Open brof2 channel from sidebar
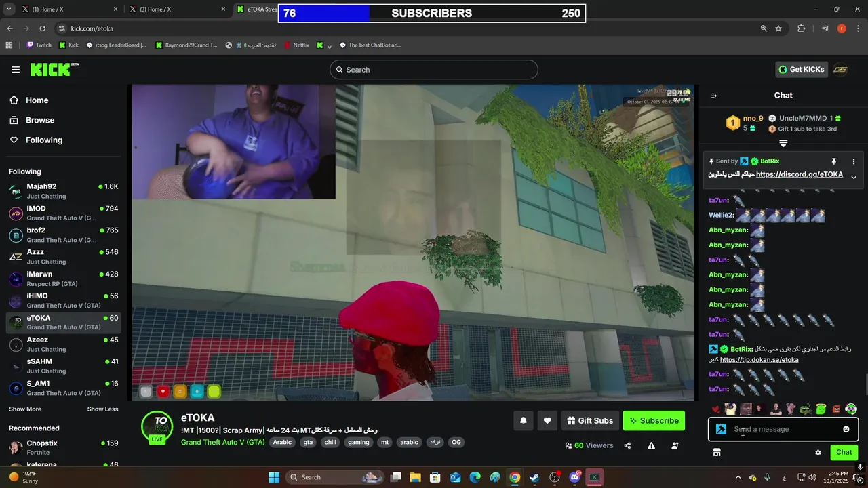Screen dimensions: 868x488 point(64,235)
